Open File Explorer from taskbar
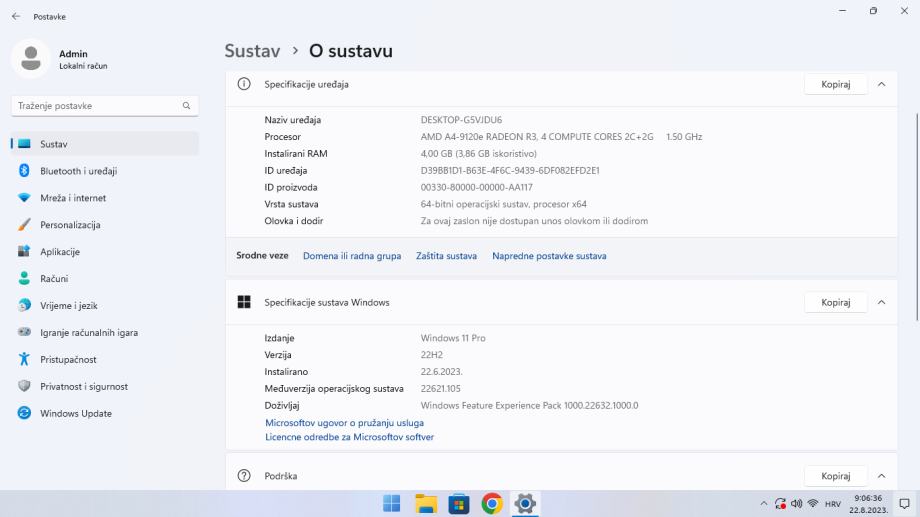This screenshot has width=920, height=517. pyautogui.click(x=426, y=504)
